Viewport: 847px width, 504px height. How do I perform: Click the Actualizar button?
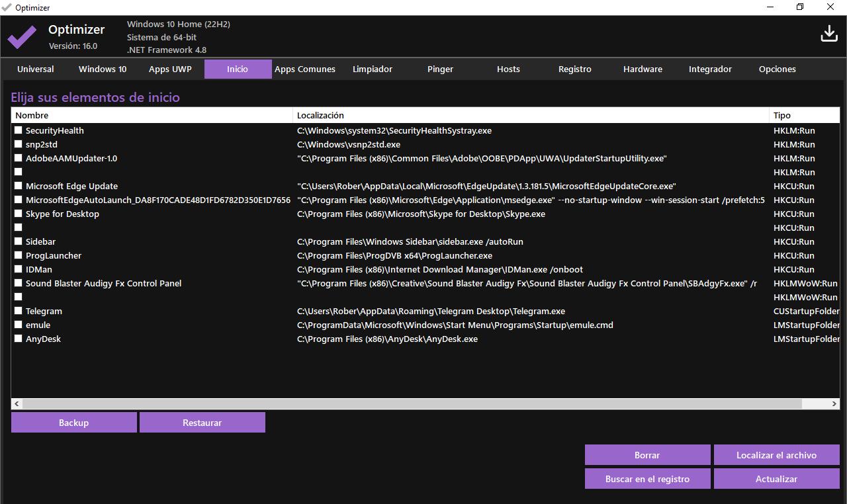click(776, 478)
